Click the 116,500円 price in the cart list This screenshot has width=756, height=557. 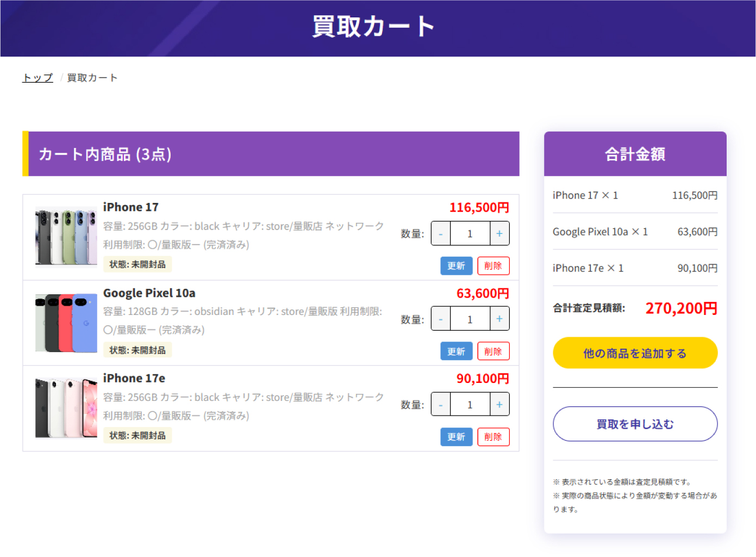pos(479,207)
